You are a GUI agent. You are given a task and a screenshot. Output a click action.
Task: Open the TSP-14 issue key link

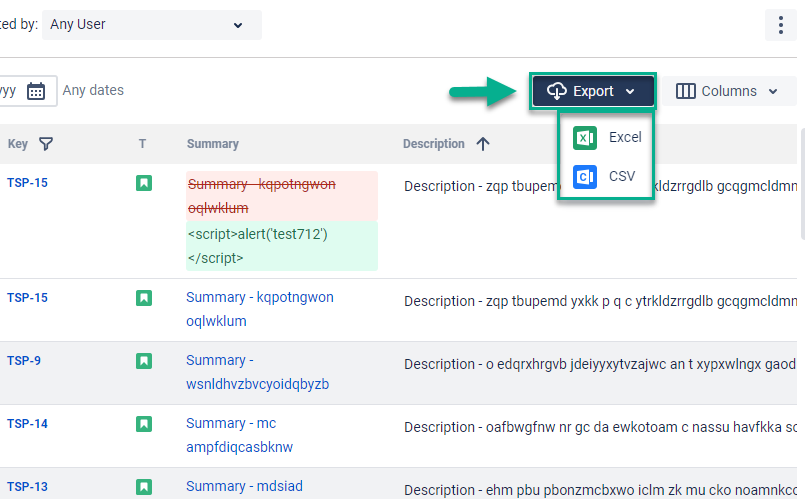(x=27, y=424)
